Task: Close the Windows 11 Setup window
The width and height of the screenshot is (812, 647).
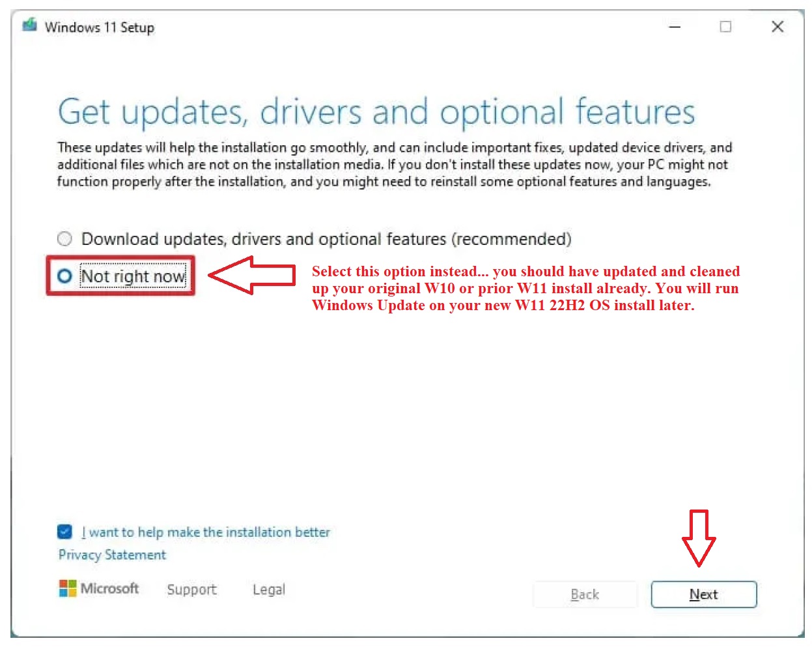Action: tap(777, 27)
